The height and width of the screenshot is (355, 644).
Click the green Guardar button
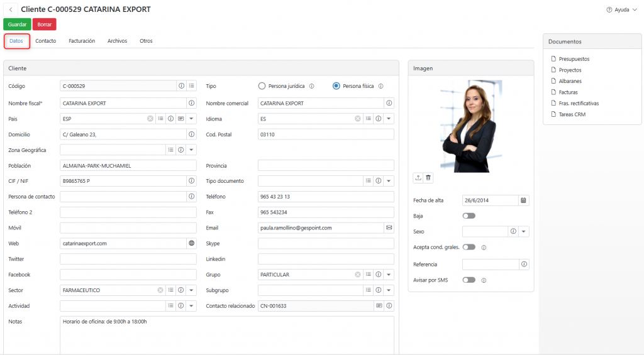pyautogui.click(x=17, y=25)
